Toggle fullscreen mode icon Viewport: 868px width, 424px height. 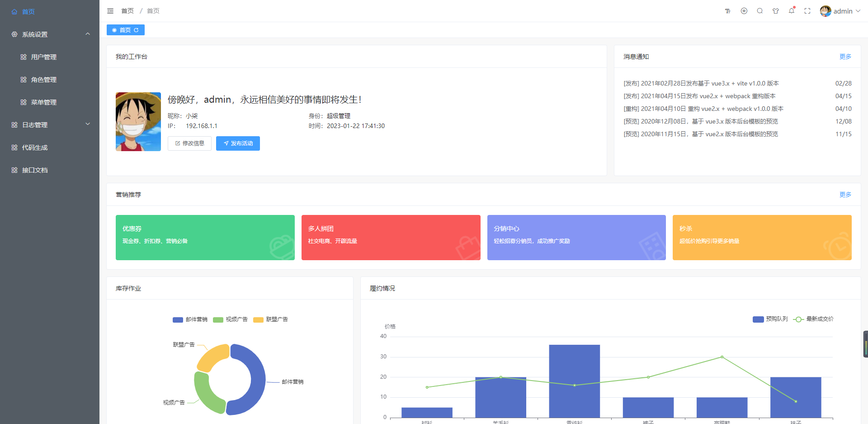tap(807, 11)
